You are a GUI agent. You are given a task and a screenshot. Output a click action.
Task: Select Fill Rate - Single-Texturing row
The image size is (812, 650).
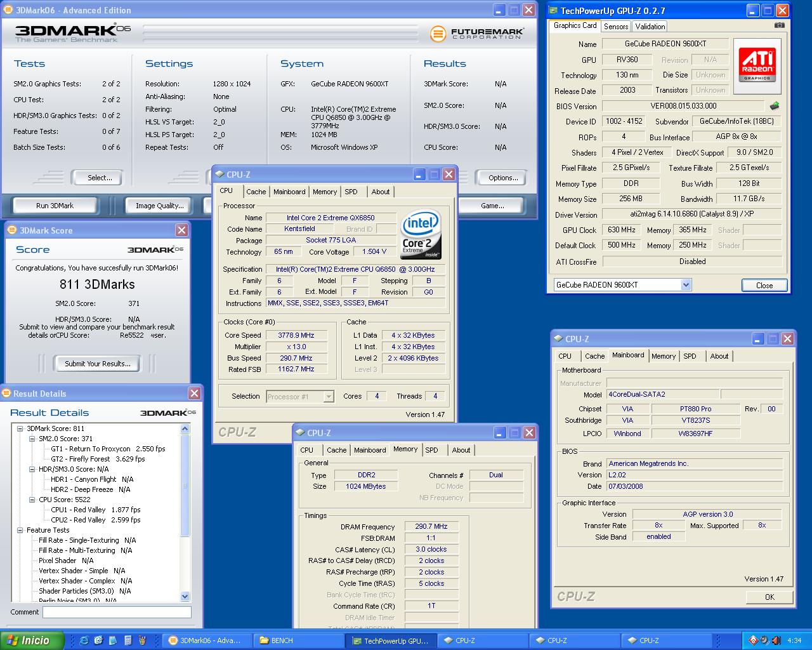87,540
